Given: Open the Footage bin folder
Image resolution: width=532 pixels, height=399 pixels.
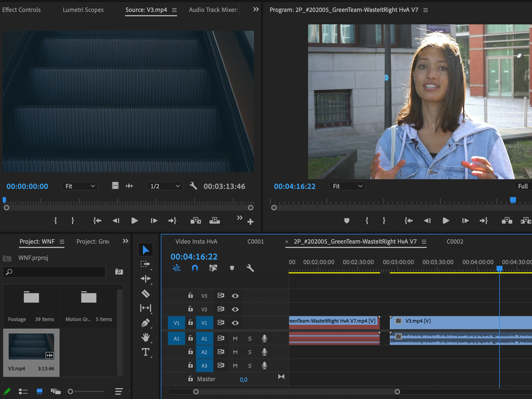Looking at the screenshot, I should (x=31, y=298).
